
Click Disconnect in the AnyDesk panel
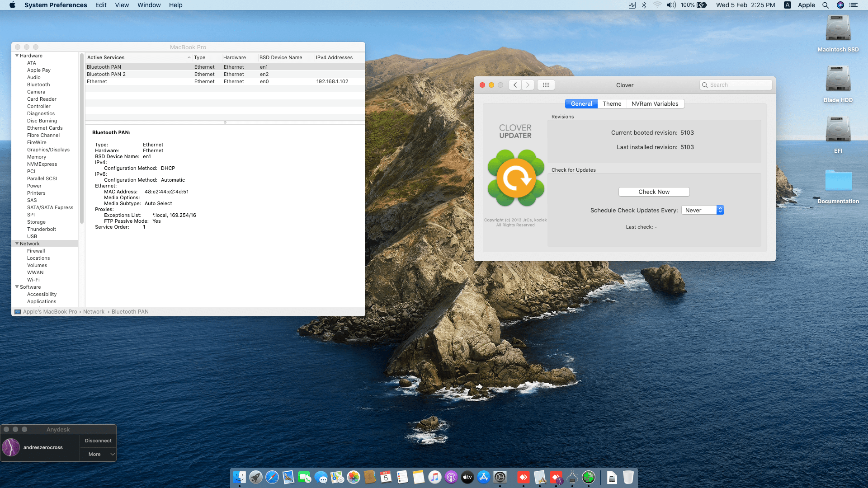[98, 441]
